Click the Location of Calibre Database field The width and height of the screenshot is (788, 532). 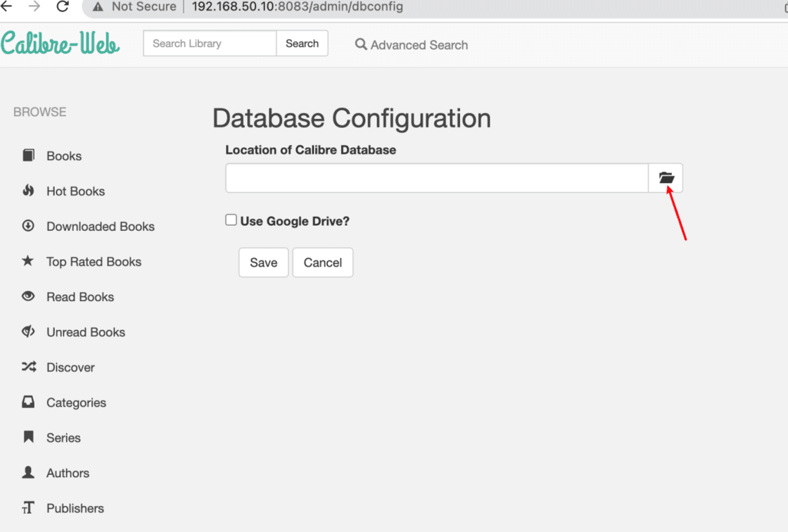(436, 178)
